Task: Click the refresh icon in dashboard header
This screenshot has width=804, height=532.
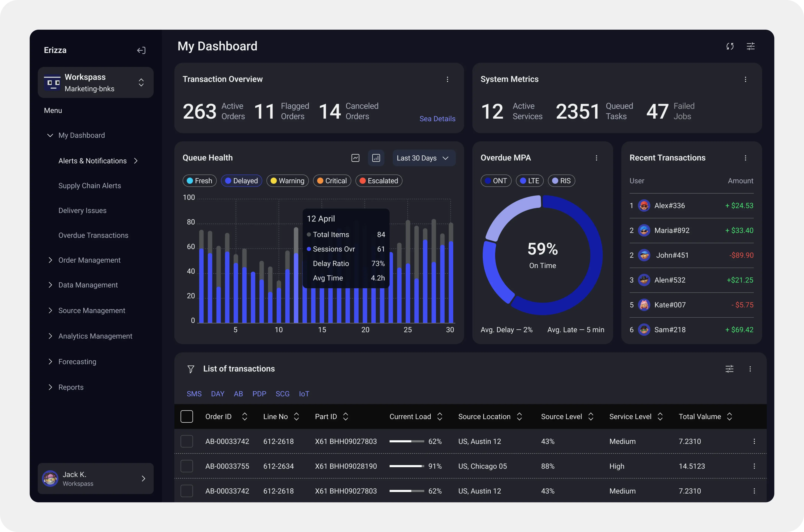Action: pos(730,46)
